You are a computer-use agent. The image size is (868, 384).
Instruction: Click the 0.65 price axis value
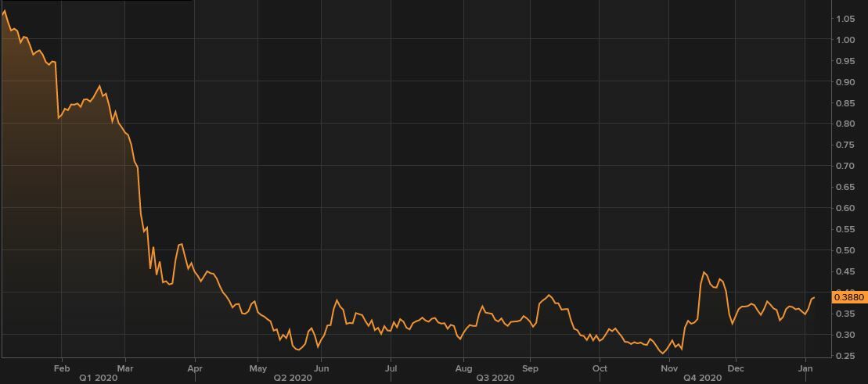[845, 187]
